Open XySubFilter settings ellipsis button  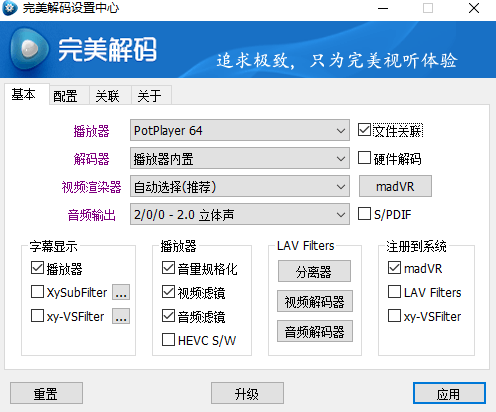click(x=121, y=292)
